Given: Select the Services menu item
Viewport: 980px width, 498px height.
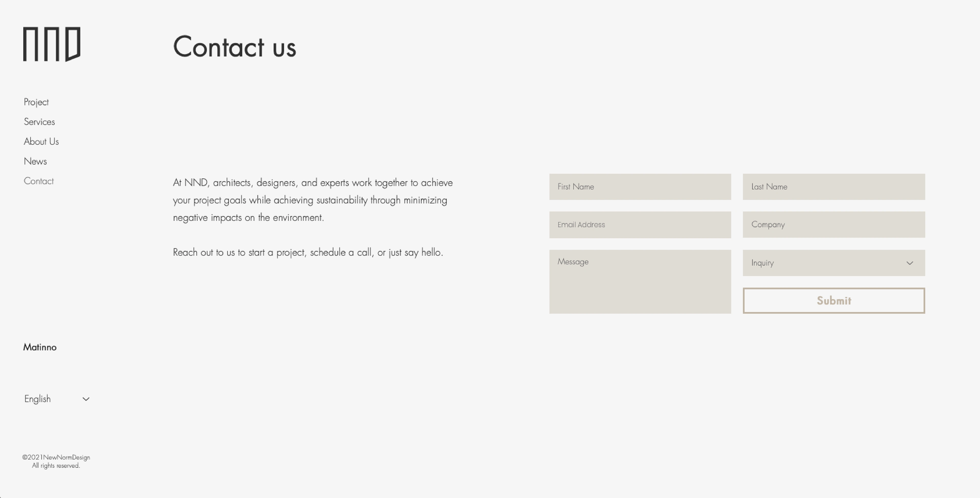Looking at the screenshot, I should [39, 121].
